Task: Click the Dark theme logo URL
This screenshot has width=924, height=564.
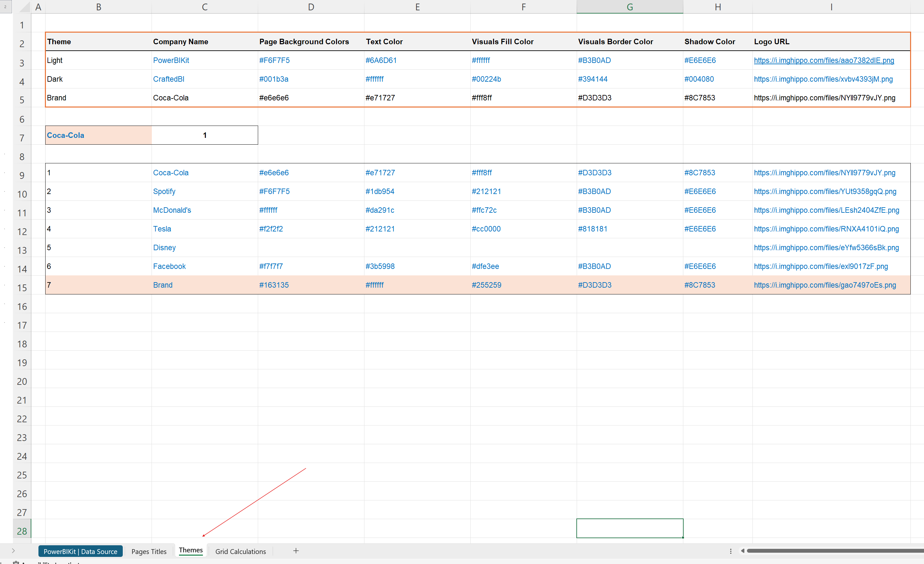Action: (823, 79)
